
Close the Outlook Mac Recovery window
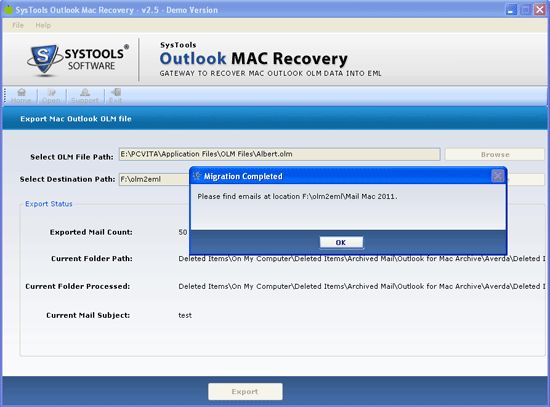point(539,9)
